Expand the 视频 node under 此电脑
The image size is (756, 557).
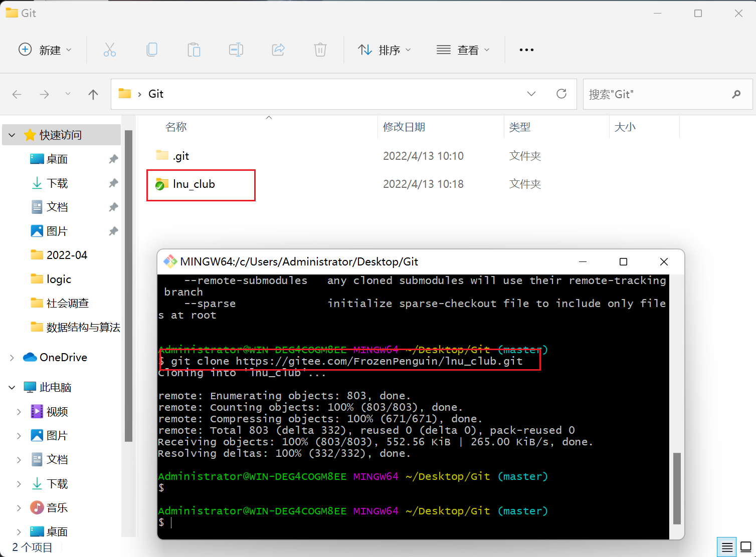(x=19, y=412)
